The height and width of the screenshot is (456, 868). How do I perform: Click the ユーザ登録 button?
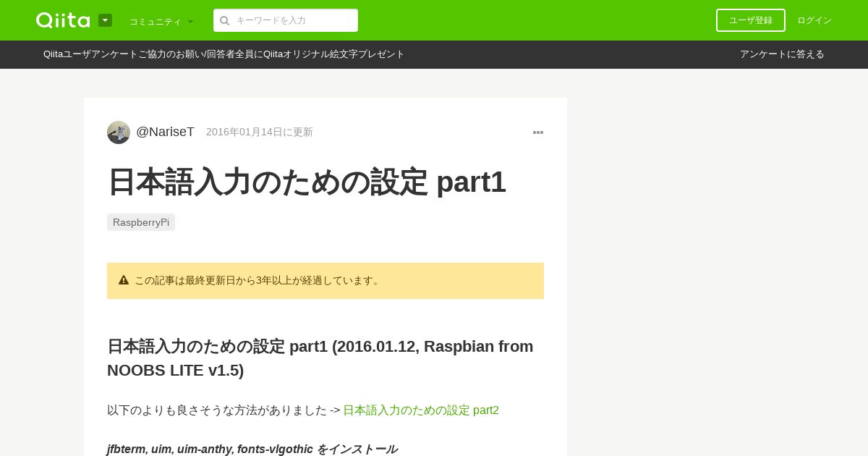(x=750, y=20)
